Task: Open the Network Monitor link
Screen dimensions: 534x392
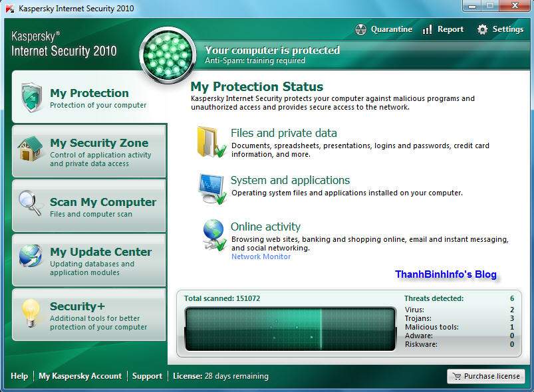Action: pyautogui.click(x=261, y=256)
